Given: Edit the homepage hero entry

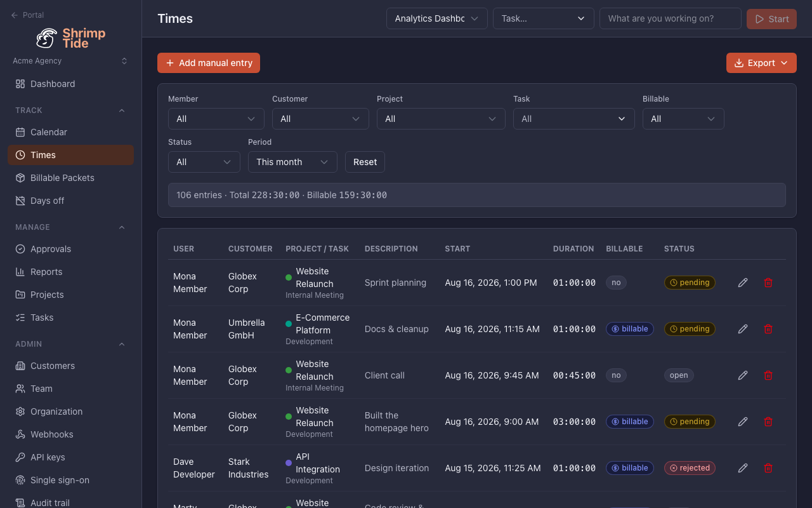Looking at the screenshot, I should tap(743, 422).
